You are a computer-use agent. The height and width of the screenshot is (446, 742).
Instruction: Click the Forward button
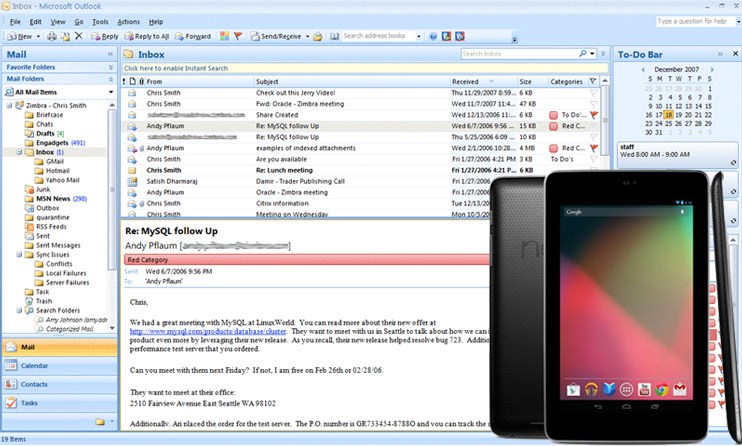(x=193, y=36)
